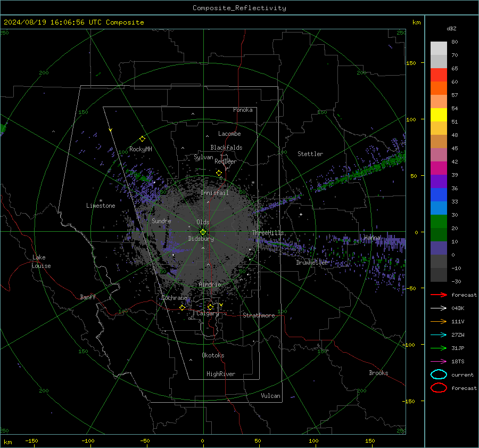The width and height of the screenshot is (479, 448).
Task: Select the light blue 30–33 dBZ swatch
Action: [x=439, y=208]
